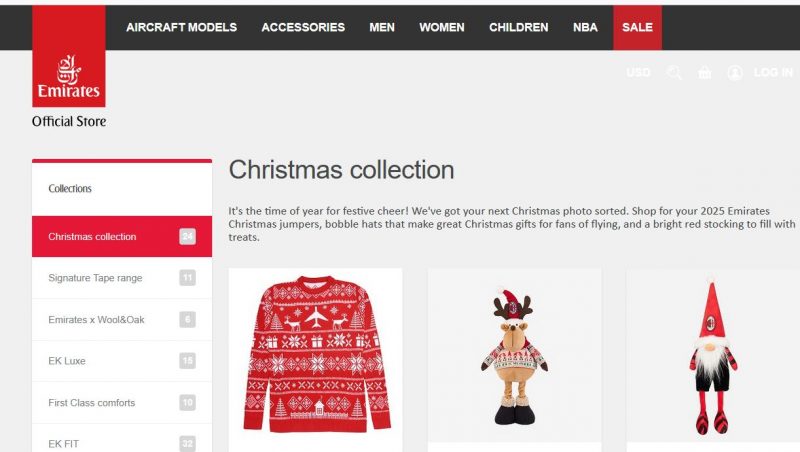Viewport: 800px width, 452px height.
Task: Open the search magnifier icon
Action: tap(673, 72)
